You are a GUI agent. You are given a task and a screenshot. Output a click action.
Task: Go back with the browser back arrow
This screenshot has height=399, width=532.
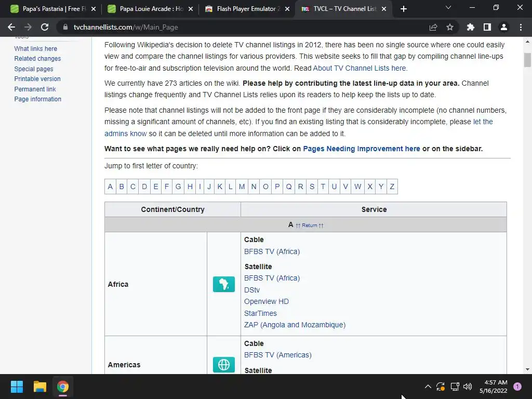click(x=11, y=27)
